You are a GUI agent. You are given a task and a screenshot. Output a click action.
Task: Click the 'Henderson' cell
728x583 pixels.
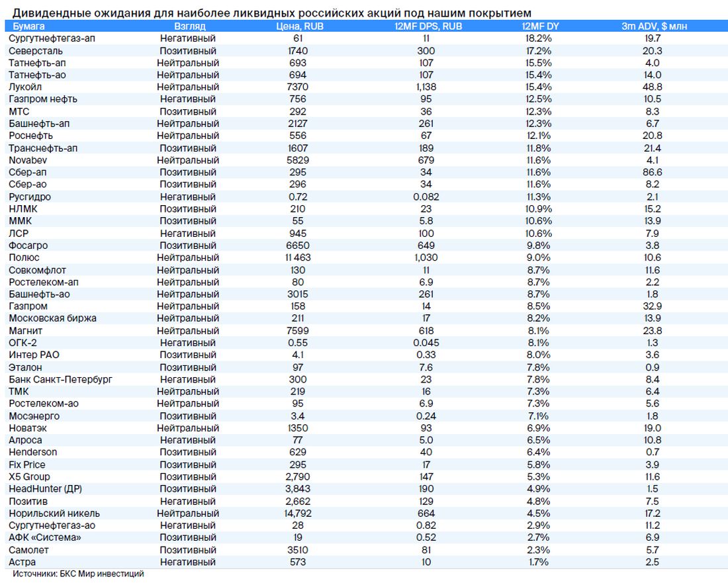pyautogui.click(x=32, y=453)
